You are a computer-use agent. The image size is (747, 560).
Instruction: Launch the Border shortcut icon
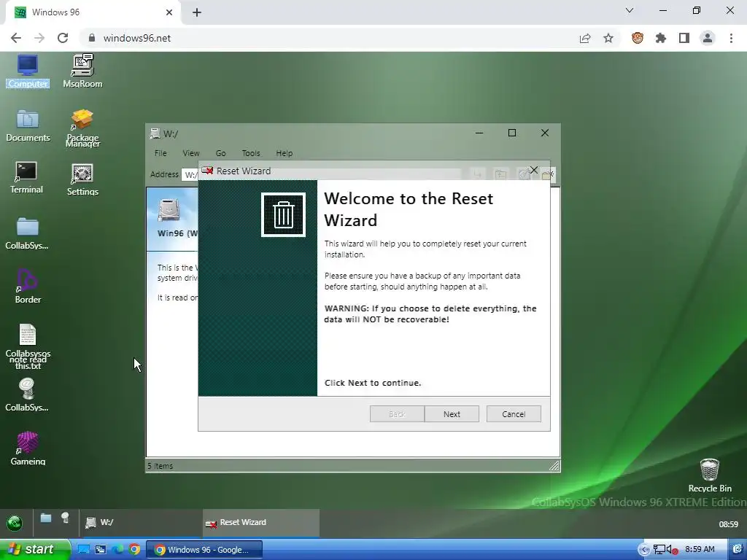pyautogui.click(x=28, y=286)
